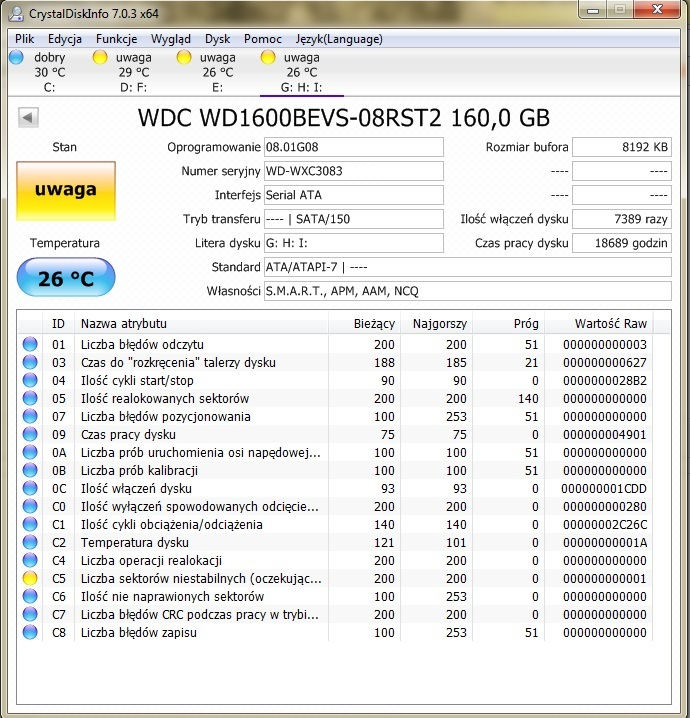
Task: Click raw value 0000000028B2
Action: 605,381
